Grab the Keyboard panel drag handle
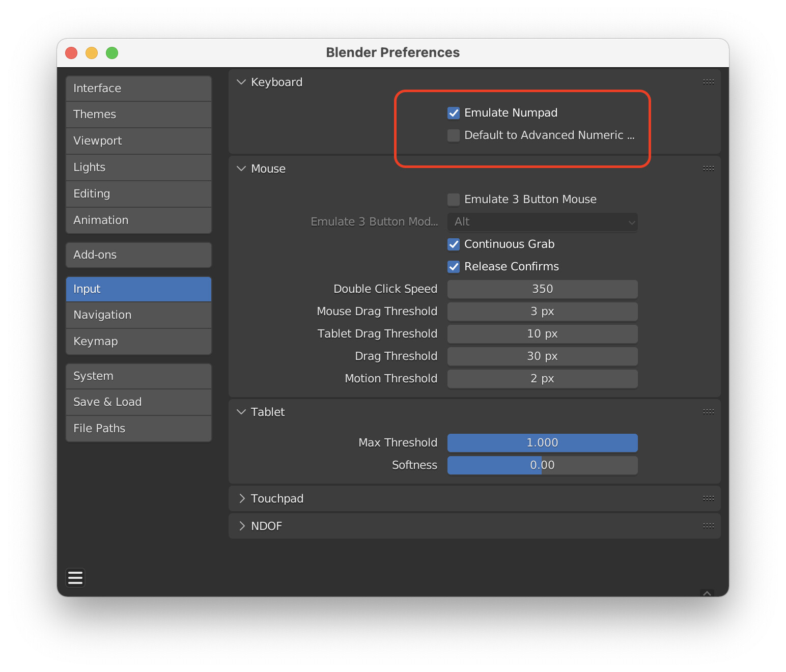The width and height of the screenshot is (786, 672). click(708, 82)
